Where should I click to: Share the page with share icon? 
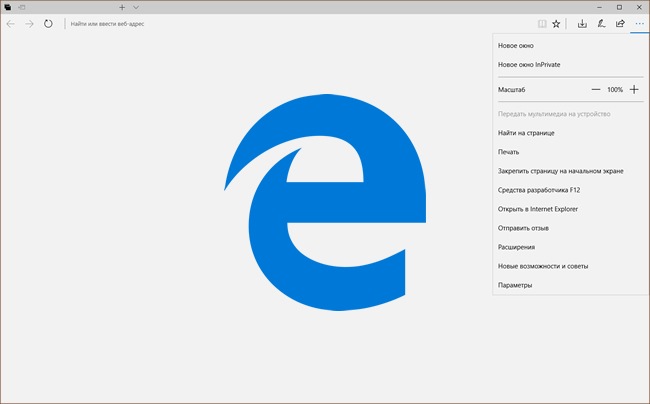620,24
